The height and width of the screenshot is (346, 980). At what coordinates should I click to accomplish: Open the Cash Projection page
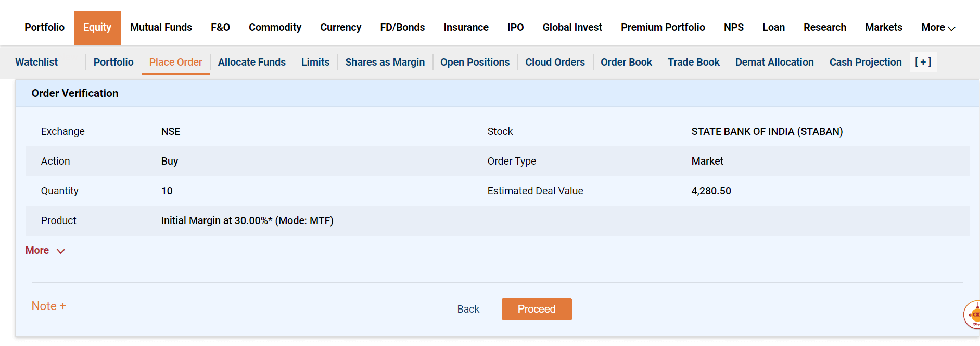coord(865,62)
